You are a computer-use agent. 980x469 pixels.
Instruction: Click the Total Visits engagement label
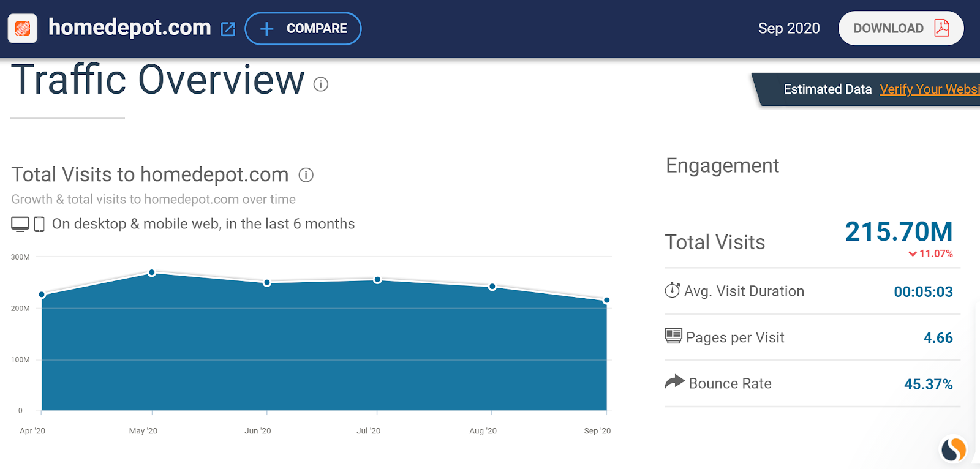coord(715,242)
